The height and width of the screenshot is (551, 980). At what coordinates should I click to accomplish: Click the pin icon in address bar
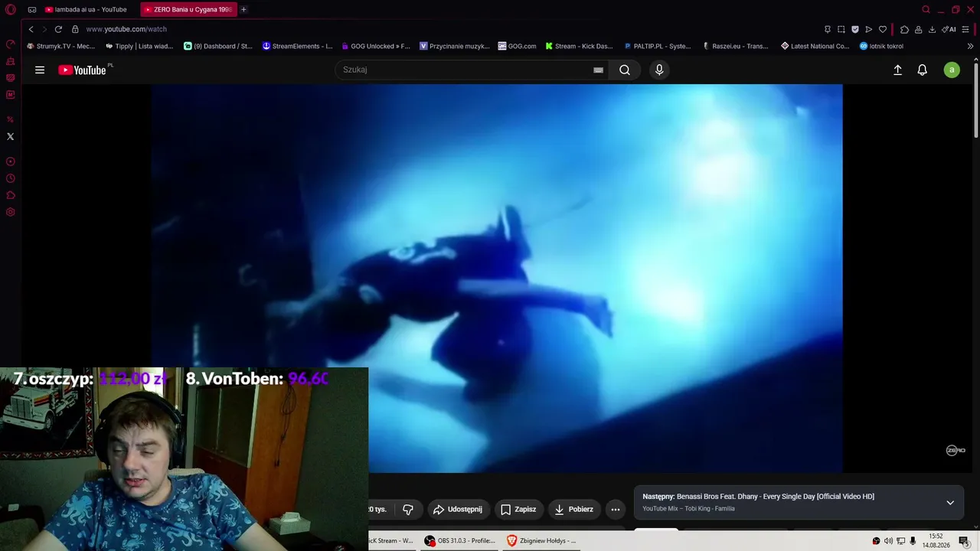pyautogui.click(x=827, y=29)
